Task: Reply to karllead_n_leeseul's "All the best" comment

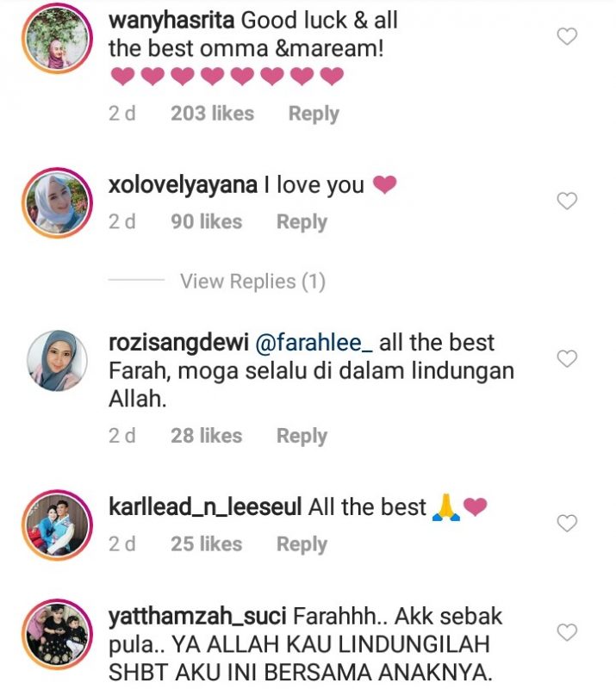Action: [x=302, y=544]
